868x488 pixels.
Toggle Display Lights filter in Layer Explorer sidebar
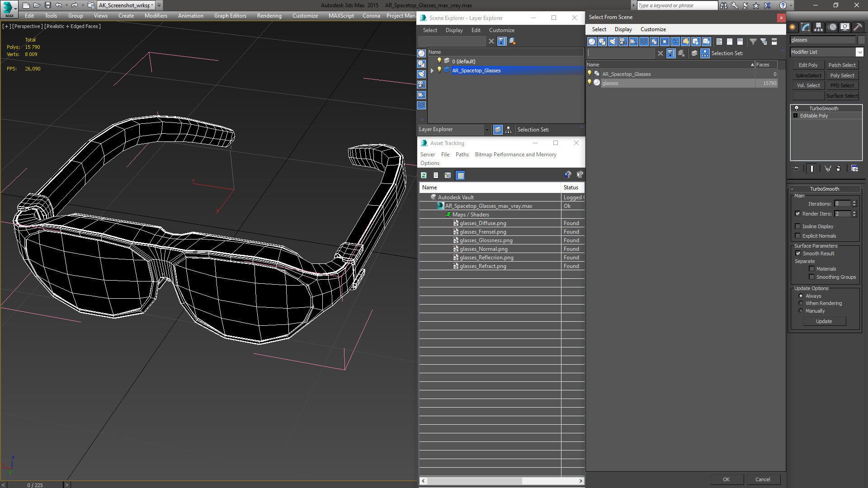coord(421,74)
